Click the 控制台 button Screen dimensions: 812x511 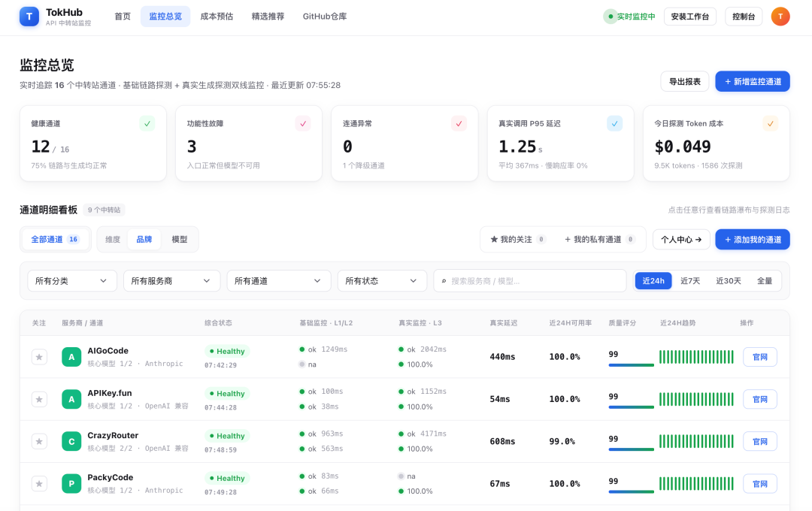(x=743, y=17)
